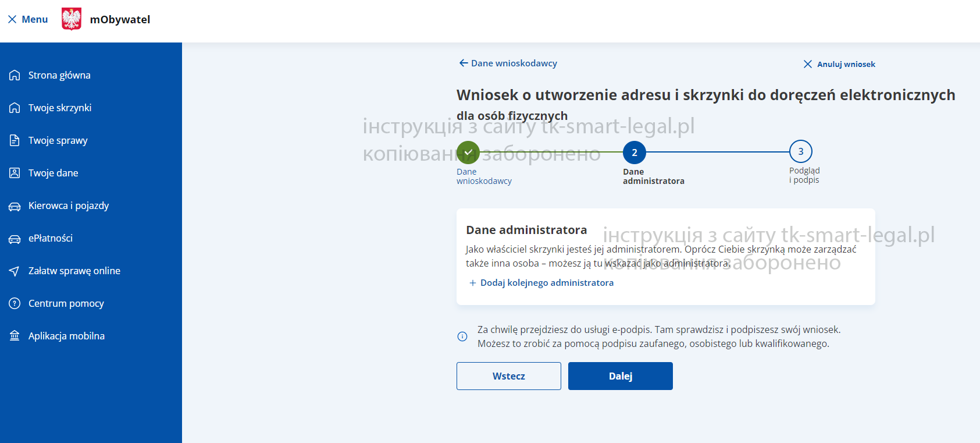Click the Dalej button to continue
The image size is (980, 443).
[621, 376]
